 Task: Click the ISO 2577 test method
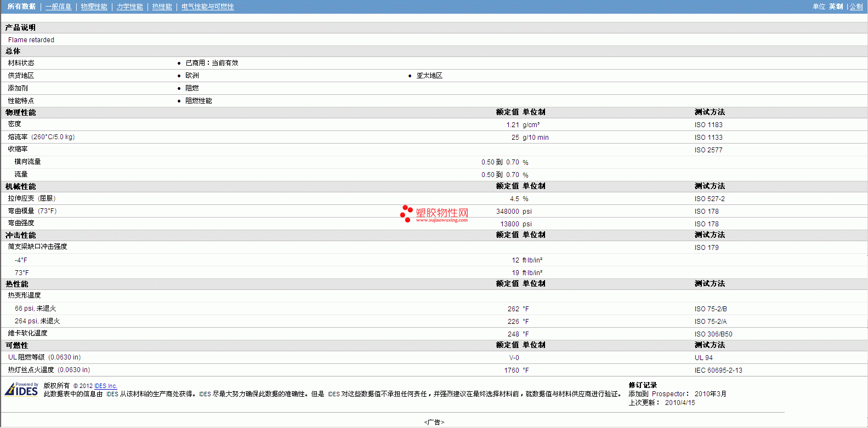pos(708,150)
